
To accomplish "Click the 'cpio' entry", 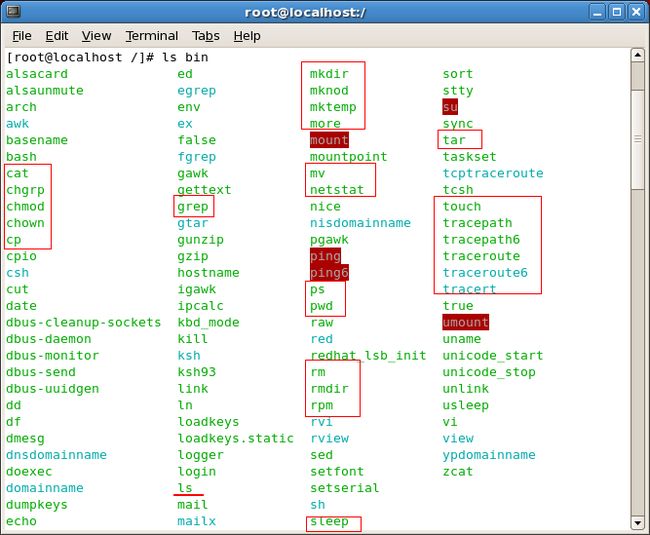I will [22, 256].
